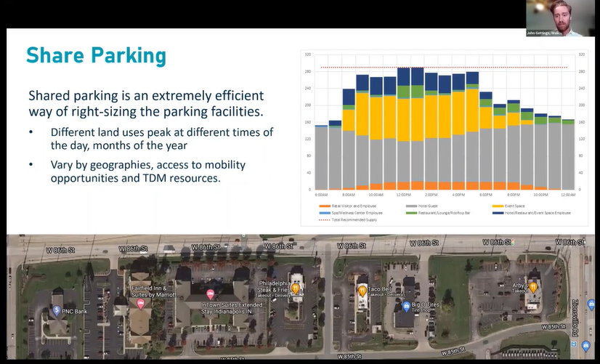The height and width of the screenshot is (364, 600).
Task: Click the gray Hotel Guest legend swatch
Action: (x=411, y=206)
